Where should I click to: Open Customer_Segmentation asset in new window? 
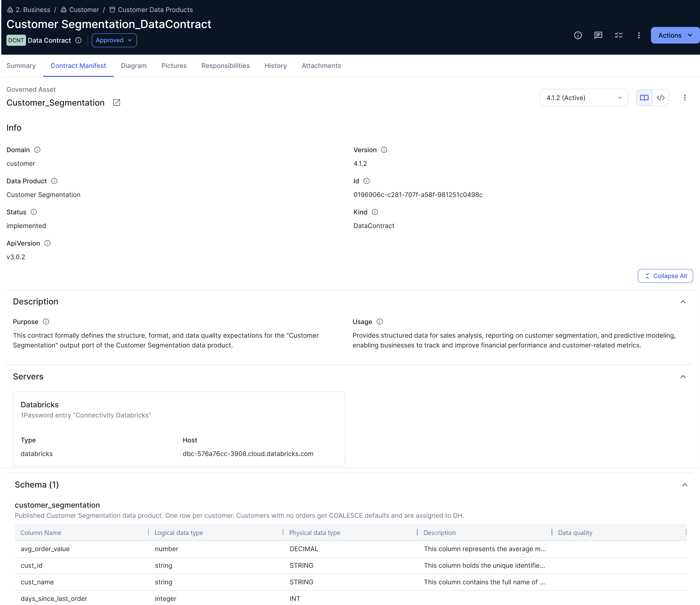(117, 102)
